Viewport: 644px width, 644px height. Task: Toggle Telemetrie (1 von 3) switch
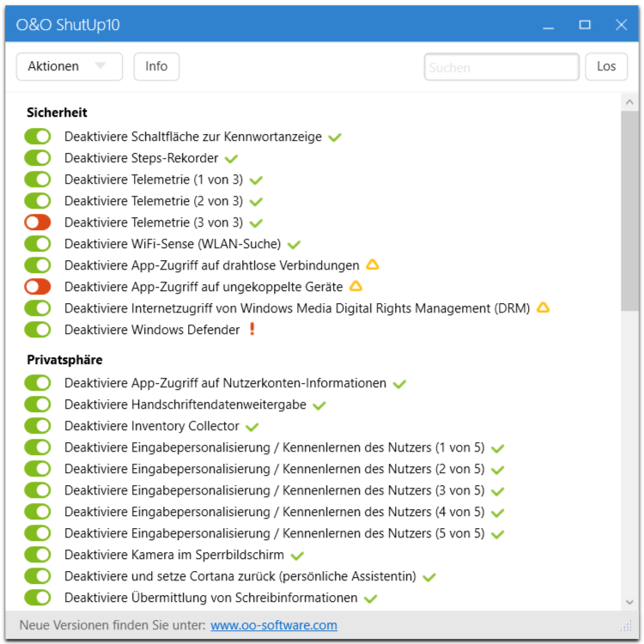pos(38,179)
